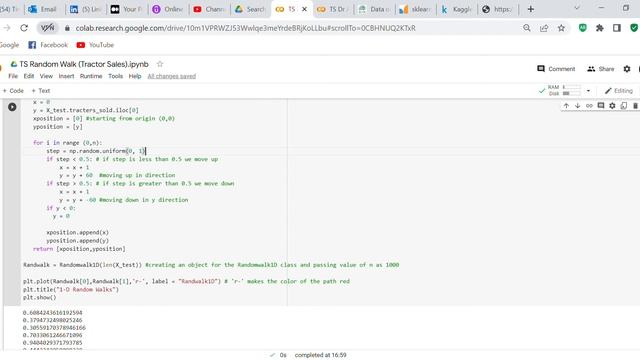Open browser zoom magnifier icon in address bar

pyautogui.click(x=527, y=28)
